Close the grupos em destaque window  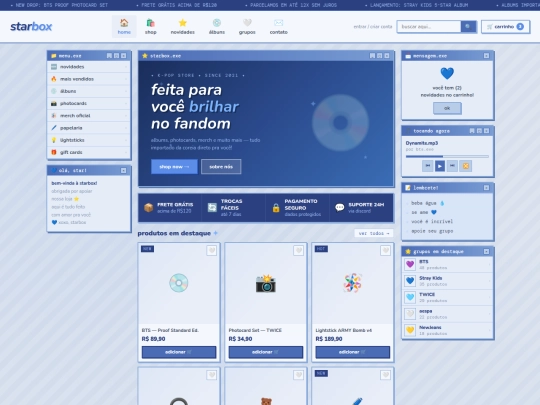(486, 251)
